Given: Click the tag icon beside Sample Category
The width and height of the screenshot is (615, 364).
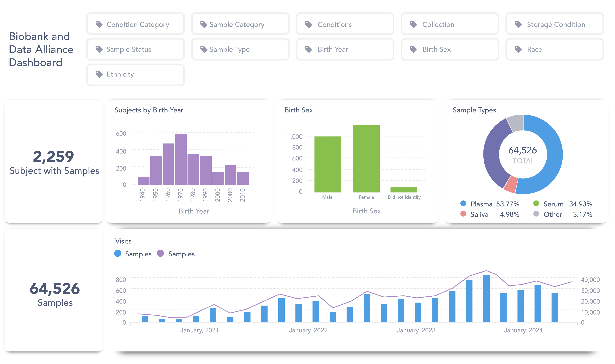Looking at the screenshot, I should [204, 24].
